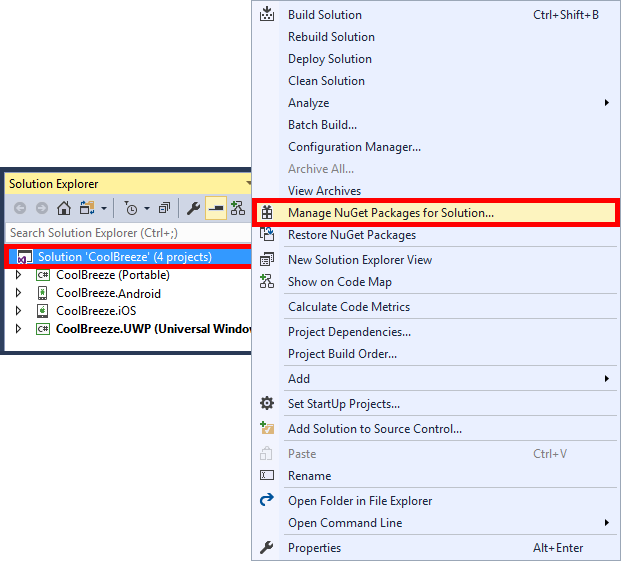Select the Solution 'CoolBreeze' tree node
Screen dimensions: 621x561
coord(124,257)
